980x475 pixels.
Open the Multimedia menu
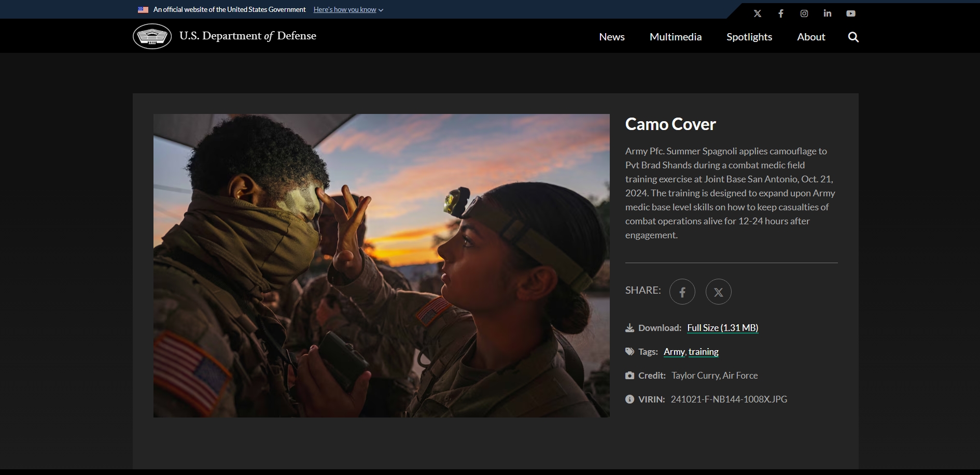pos(676,37)
